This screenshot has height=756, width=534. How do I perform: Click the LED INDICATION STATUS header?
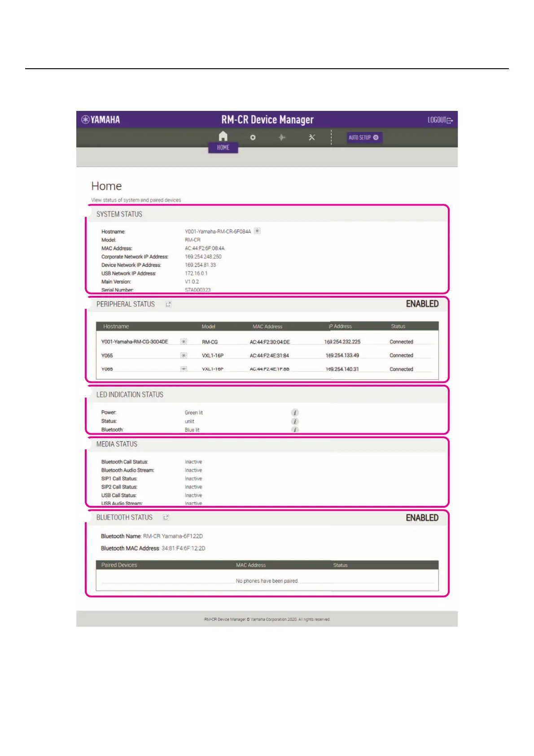[x=130, y=395]
